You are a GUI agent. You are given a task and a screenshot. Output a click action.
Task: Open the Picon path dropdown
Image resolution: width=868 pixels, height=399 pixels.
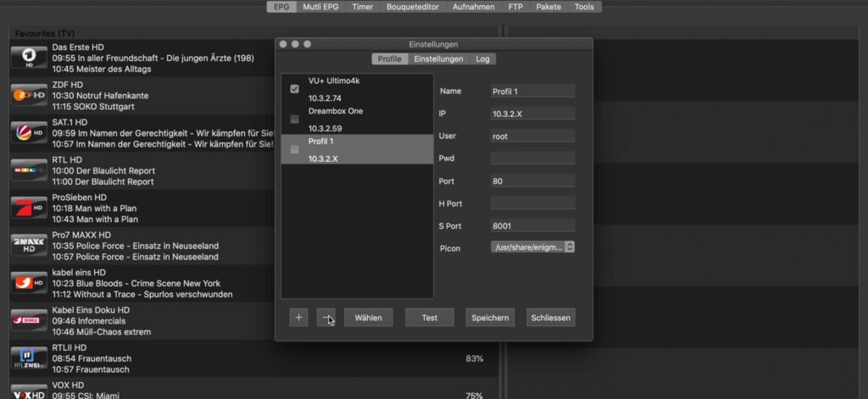(x=532, y=247)
